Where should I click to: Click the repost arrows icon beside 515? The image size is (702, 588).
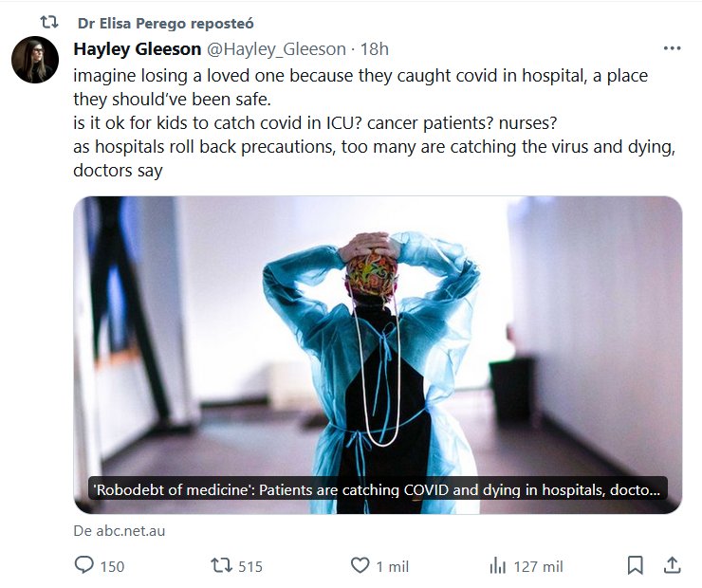[x=220, y=565]
